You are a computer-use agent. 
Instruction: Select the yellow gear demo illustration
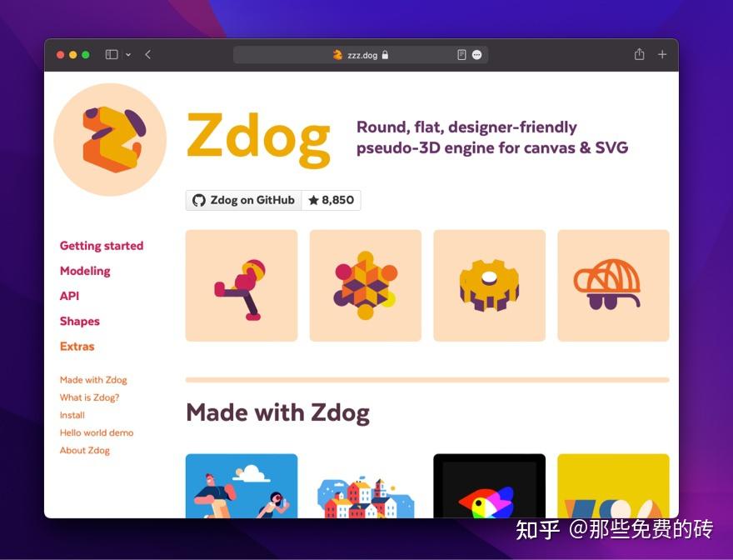pos(489,285)
